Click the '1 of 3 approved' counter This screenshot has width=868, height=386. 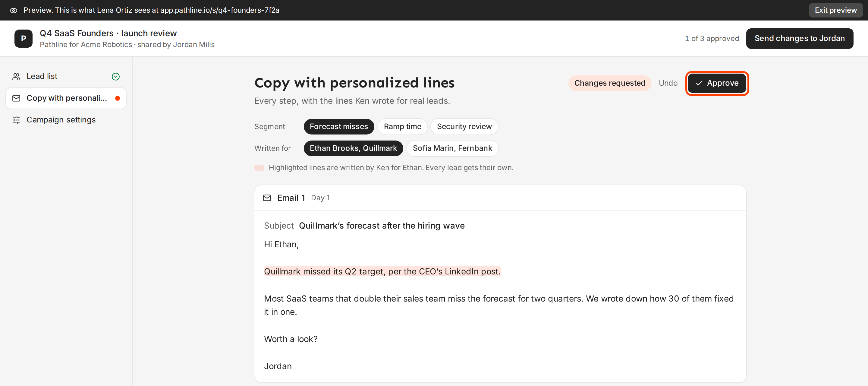click(712, 38)
